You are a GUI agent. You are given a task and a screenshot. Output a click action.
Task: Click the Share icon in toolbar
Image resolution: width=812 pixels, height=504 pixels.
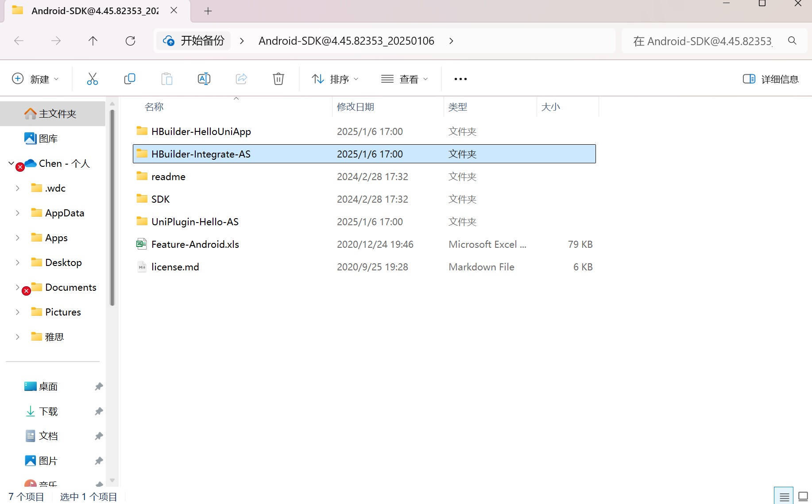241,79
